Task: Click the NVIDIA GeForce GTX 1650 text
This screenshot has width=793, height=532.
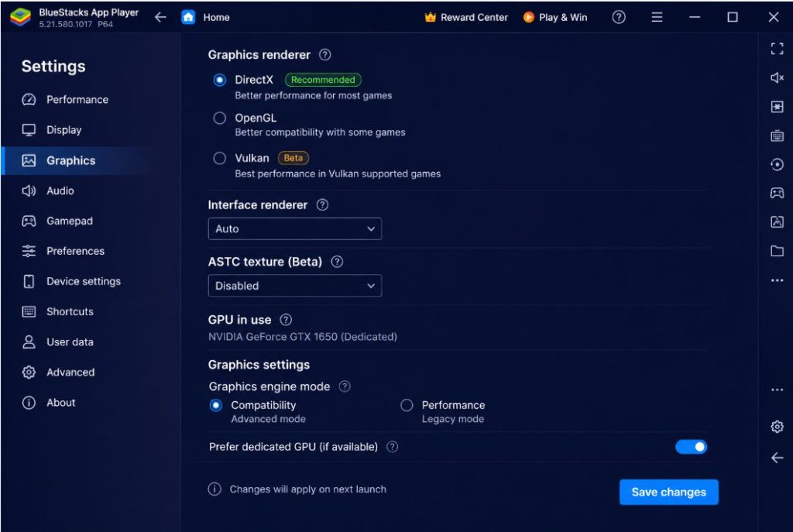Action: [303, 337]
